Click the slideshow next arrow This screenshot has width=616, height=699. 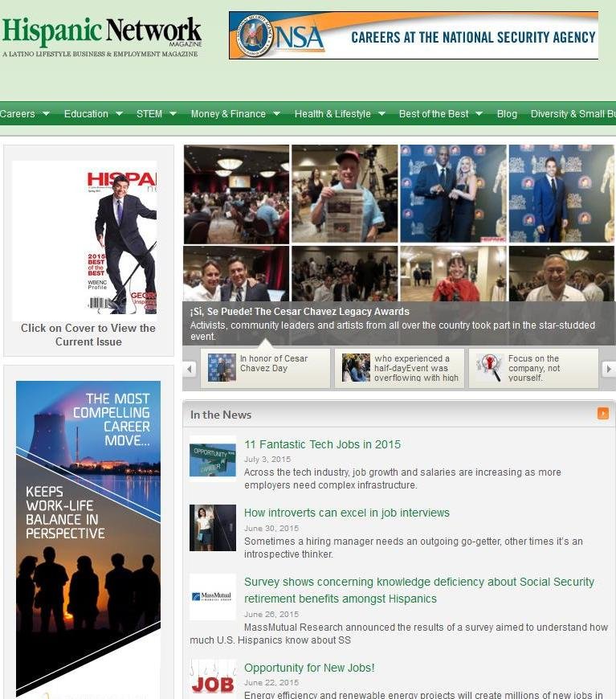(x=609, y=369)
